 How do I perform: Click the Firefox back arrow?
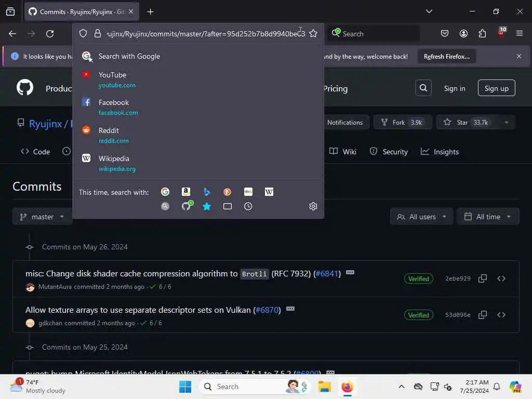tap(12, 34)
